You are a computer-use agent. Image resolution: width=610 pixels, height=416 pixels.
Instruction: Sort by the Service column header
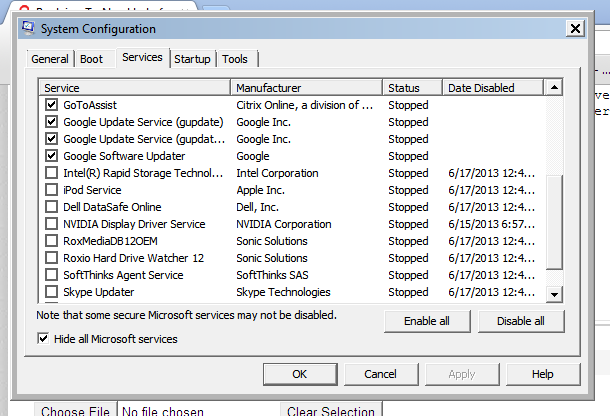135,88
